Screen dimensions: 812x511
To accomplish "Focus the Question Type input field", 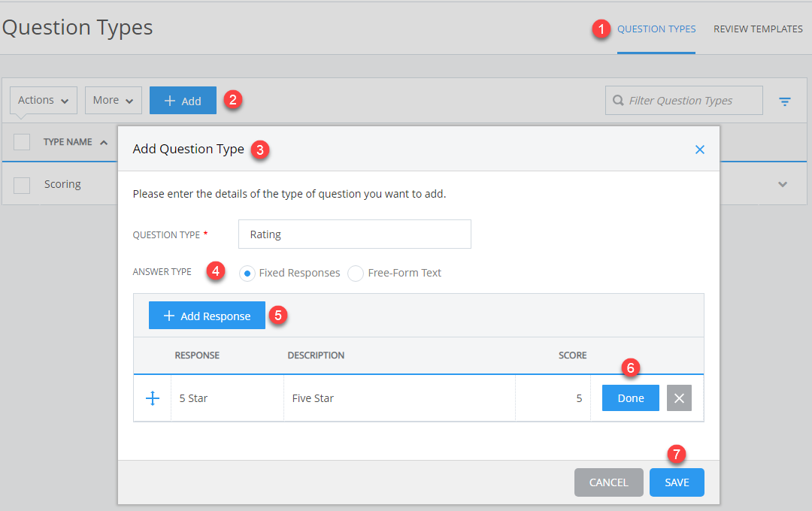I will tap(355, 234).
